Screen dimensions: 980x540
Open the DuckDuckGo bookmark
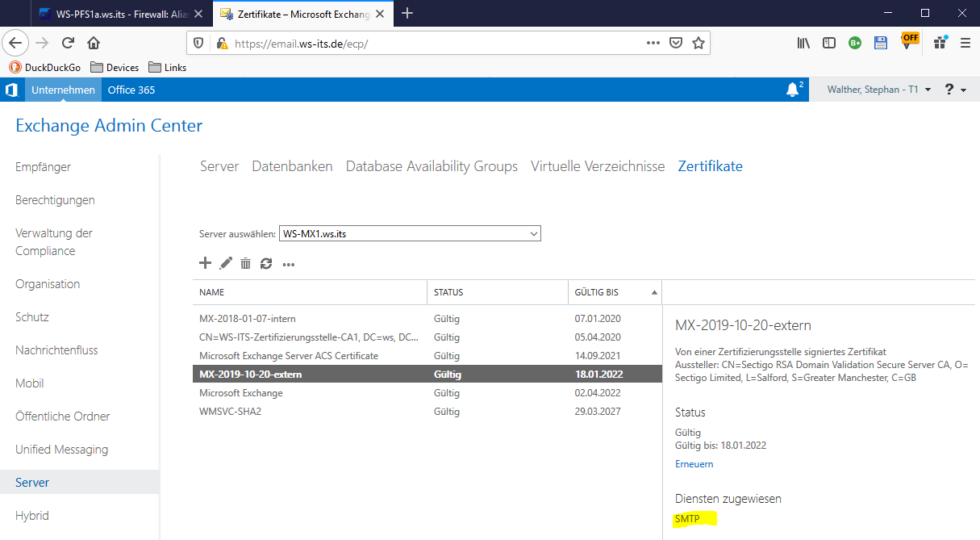[x=45, y=68]
